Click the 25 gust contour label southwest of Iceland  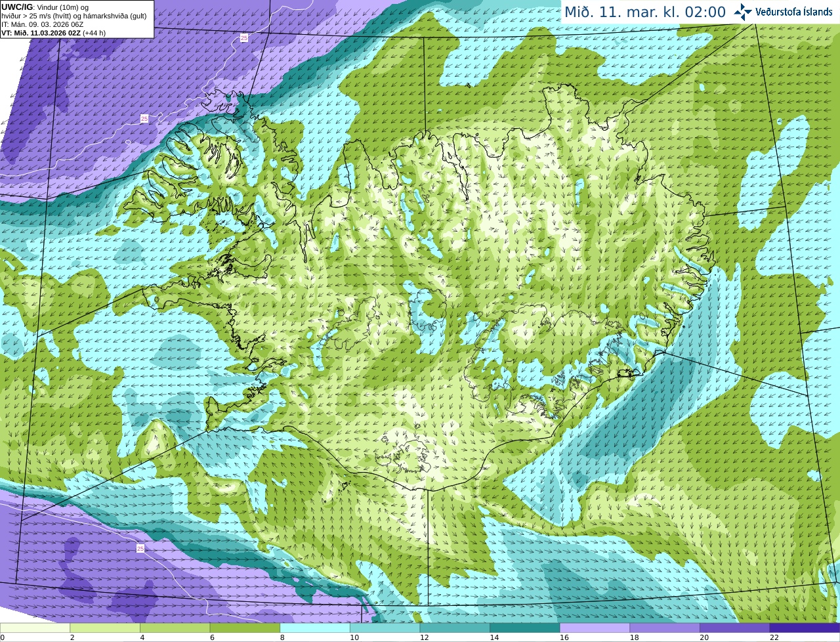(x=140, y=548)
